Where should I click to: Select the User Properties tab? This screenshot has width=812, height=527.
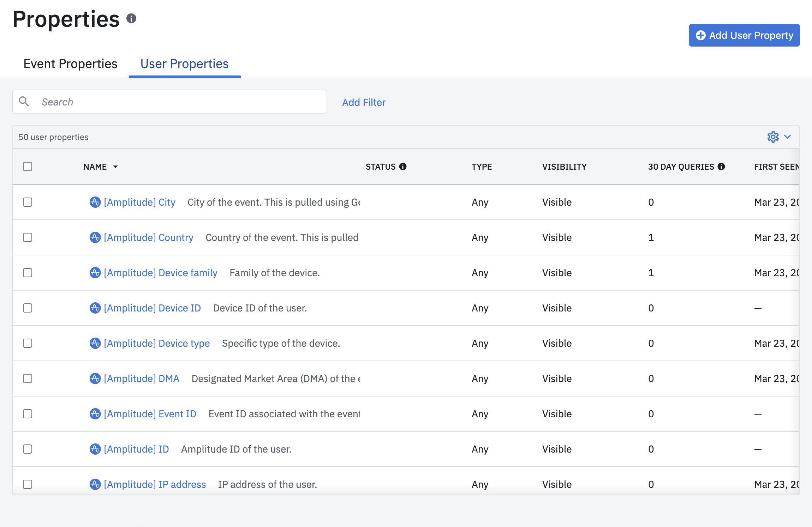184,64
